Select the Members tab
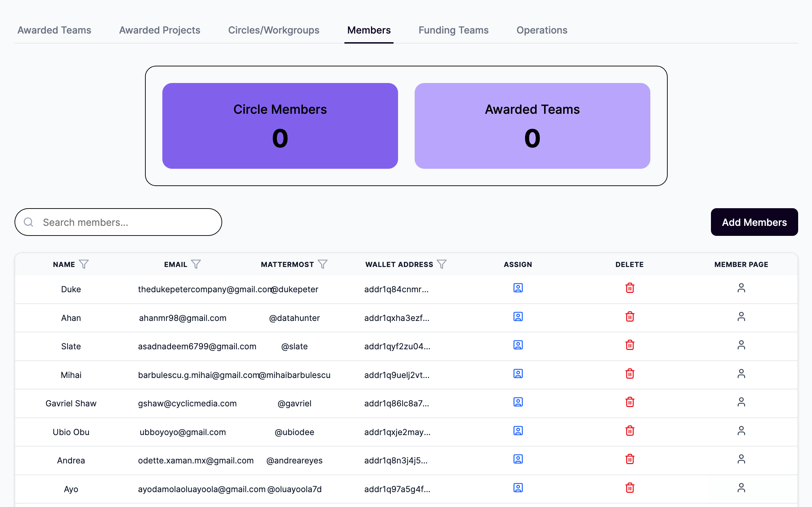Screen dimensions: 812x507 (369, 30)
